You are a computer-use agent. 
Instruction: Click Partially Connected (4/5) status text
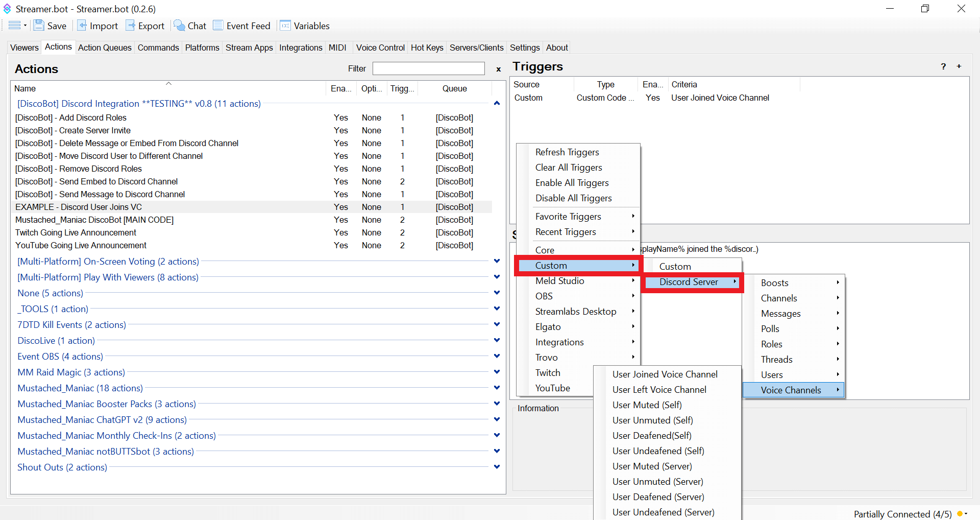pyautogui.click(x=902, y=514)
